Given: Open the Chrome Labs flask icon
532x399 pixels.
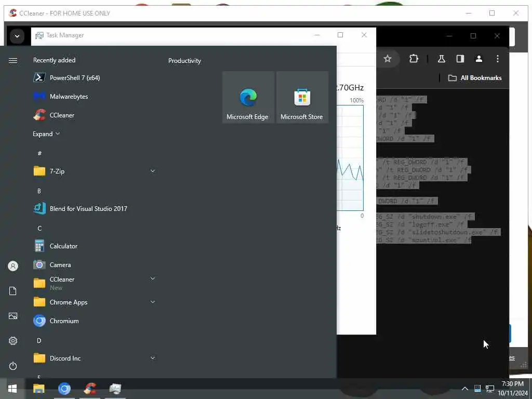Looking at the screenshot, I should [x=442, y=59].
